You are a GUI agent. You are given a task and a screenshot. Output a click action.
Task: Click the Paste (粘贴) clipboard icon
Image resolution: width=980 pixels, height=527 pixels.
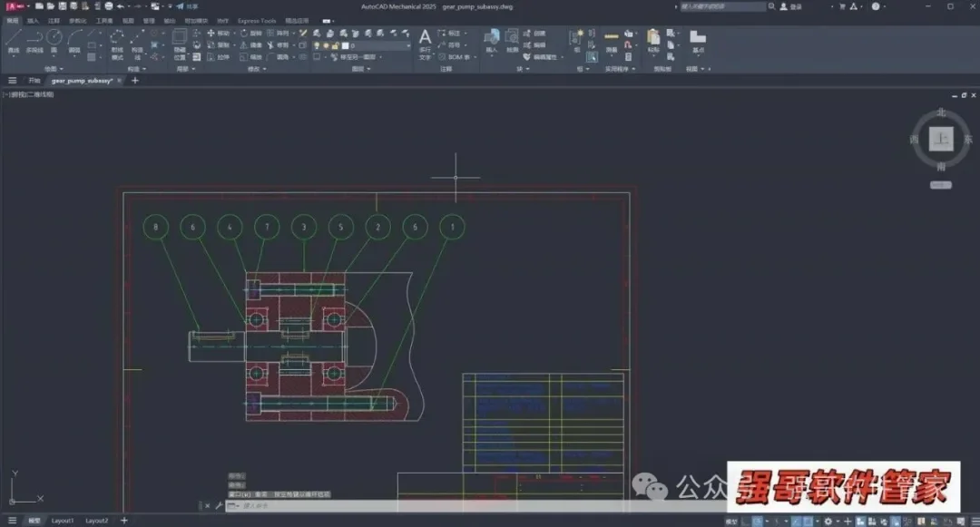pos(653,41)
